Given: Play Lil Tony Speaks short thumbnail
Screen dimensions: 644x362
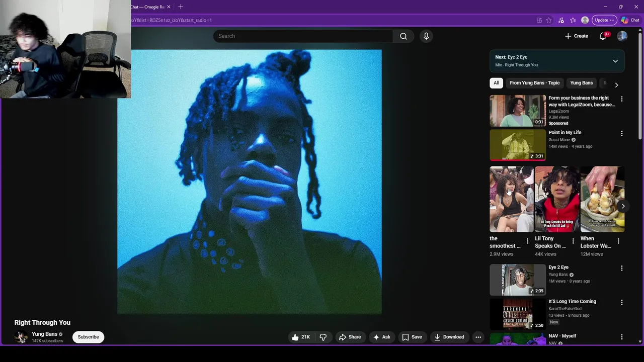Looking at the screenshot, I should pos(557,199).
